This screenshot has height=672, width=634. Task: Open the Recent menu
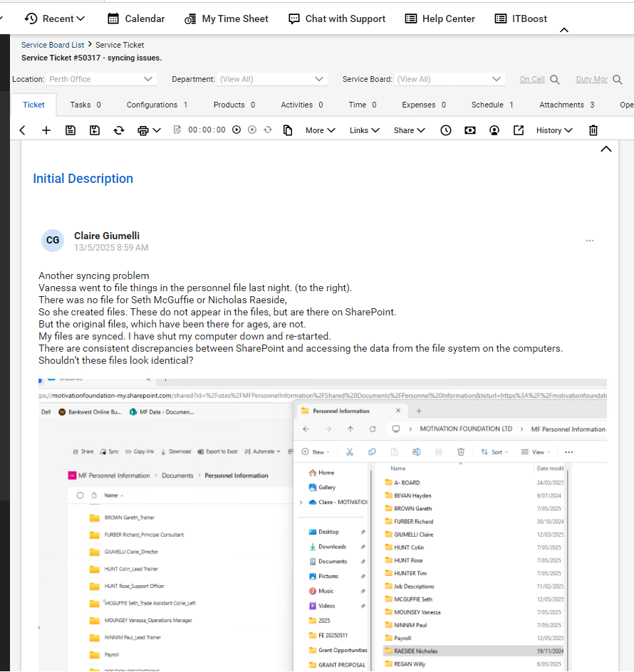click(x=54, y=19)
